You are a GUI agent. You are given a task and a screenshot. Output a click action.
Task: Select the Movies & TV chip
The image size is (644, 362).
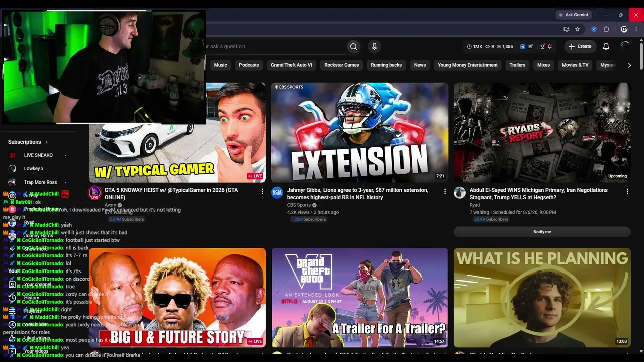575,65
